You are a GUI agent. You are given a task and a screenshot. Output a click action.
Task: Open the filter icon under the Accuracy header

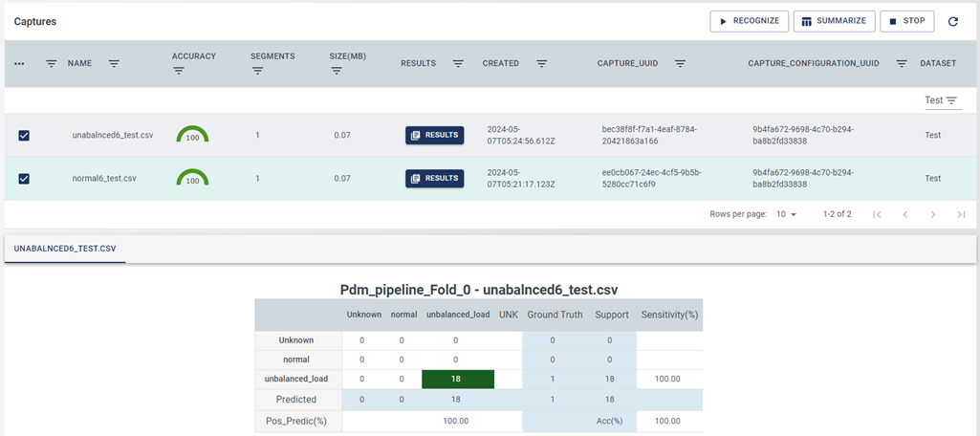pyautogui.click(x=179, y=71)
